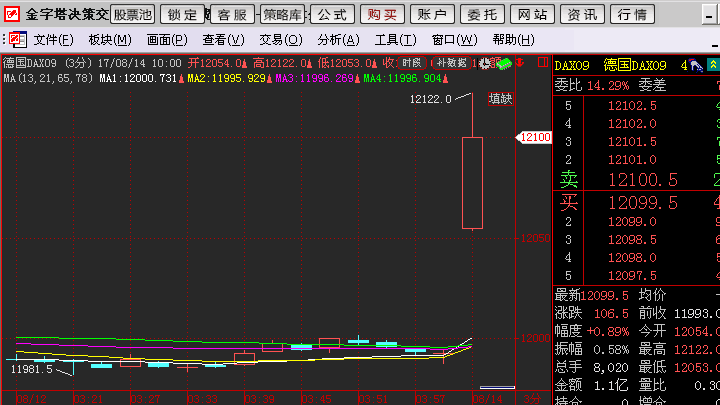Click the red down-arrow icon in chart header

pyautogui.click(x=520, y=63)
